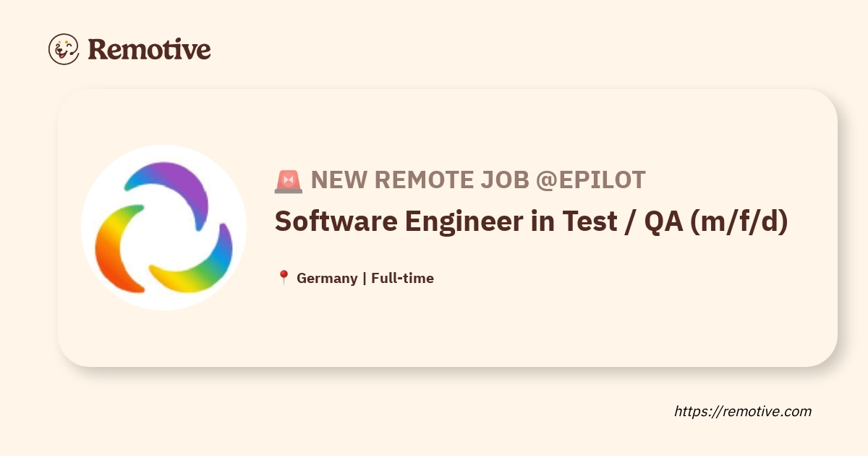Click the white center of epilot logo
The width and height of the screenshot is (868, 456).
[163, 230]
